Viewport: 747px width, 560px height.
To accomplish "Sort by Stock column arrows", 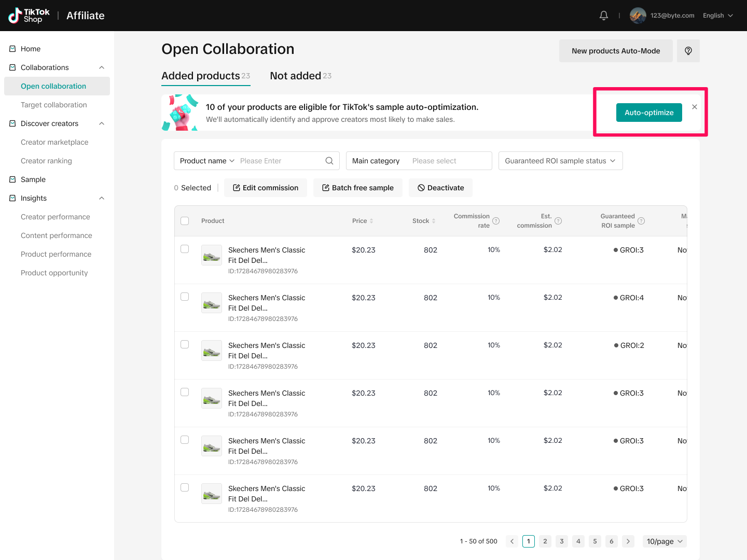I will click(x=434, y=221).
